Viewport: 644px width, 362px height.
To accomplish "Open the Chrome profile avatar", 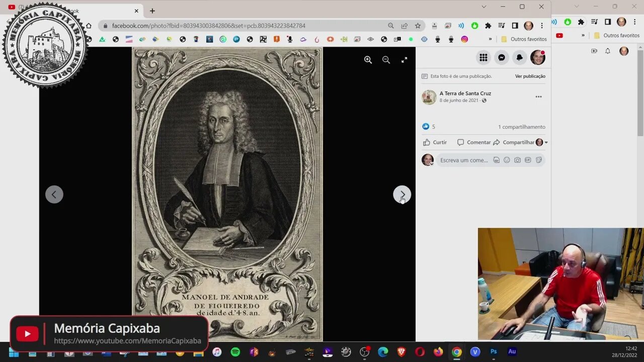I will tap(528, 26).
